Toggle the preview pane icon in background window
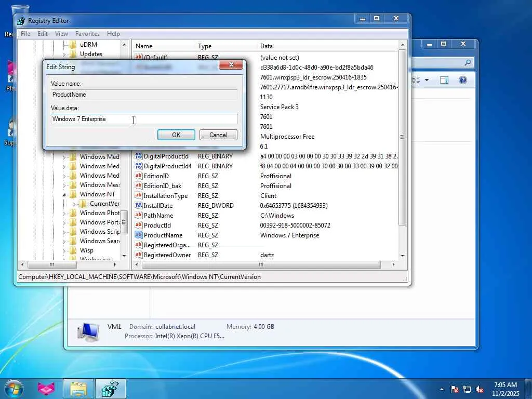532x399 pixels. pos(444,80)
